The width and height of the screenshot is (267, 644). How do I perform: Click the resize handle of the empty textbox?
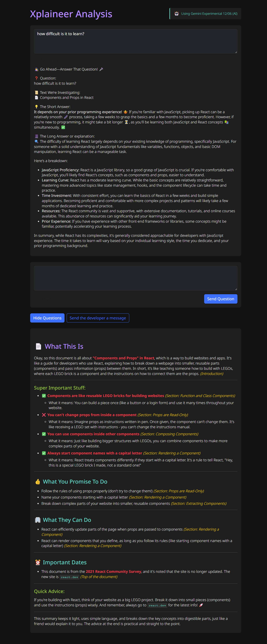tap(236, 289)
